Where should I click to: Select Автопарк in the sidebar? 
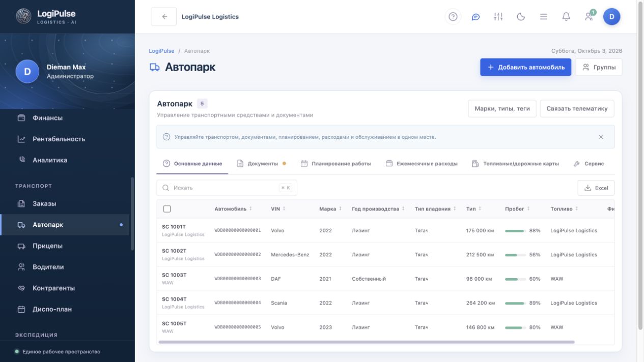pyautogui.click(x=65, y=225)
